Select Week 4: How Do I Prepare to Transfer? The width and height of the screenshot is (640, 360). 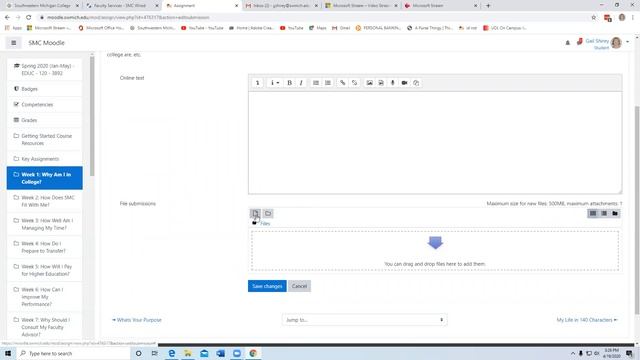(44, 247)
